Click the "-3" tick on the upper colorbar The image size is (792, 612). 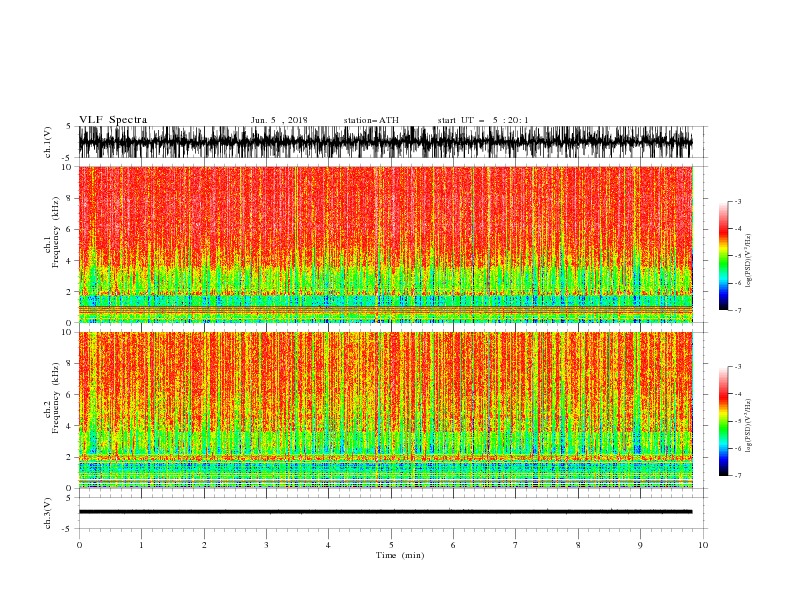(737, 201)
